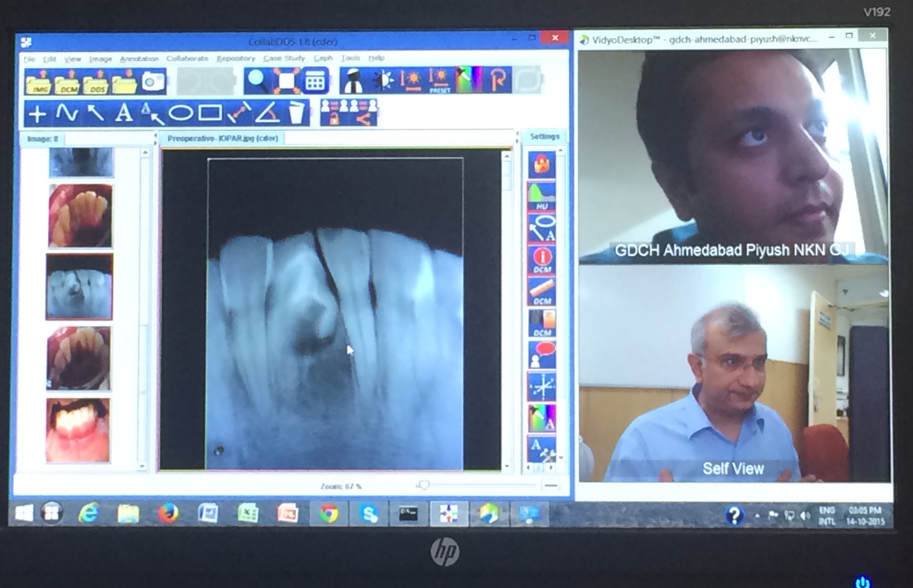
Task: Open DCM folder import icon
Action: pos(67,82)
